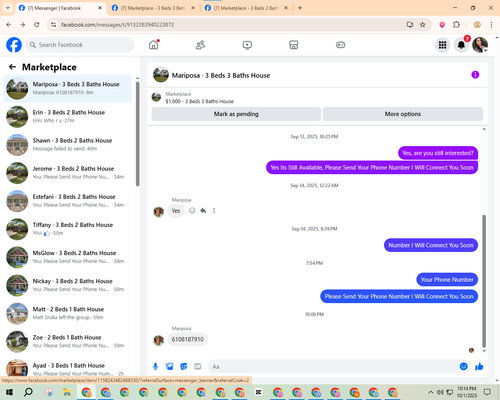Open Estefani 3 Beds 2 Baths chat
This screenshot has width=500, height=400.
click(x=67, y=201)
